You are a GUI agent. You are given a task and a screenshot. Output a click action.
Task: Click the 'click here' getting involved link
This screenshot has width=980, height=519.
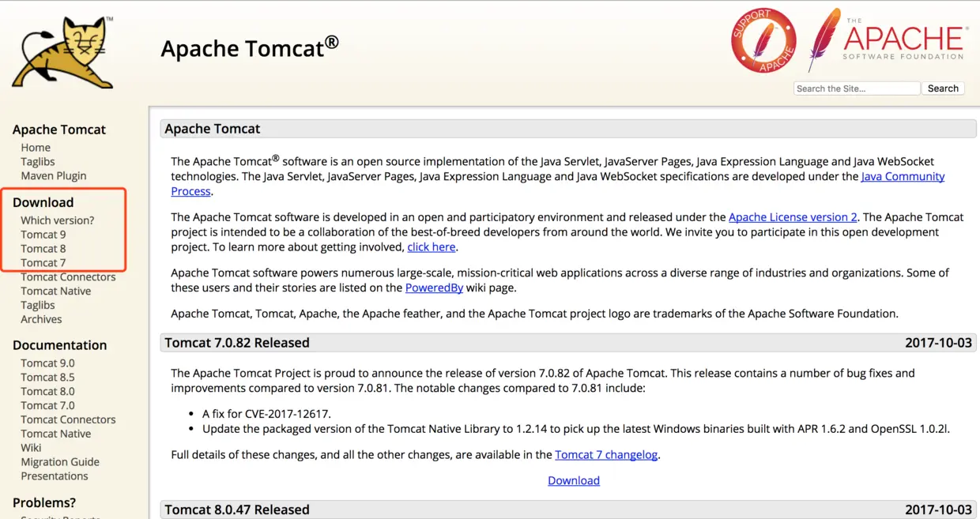pos(431,247)
